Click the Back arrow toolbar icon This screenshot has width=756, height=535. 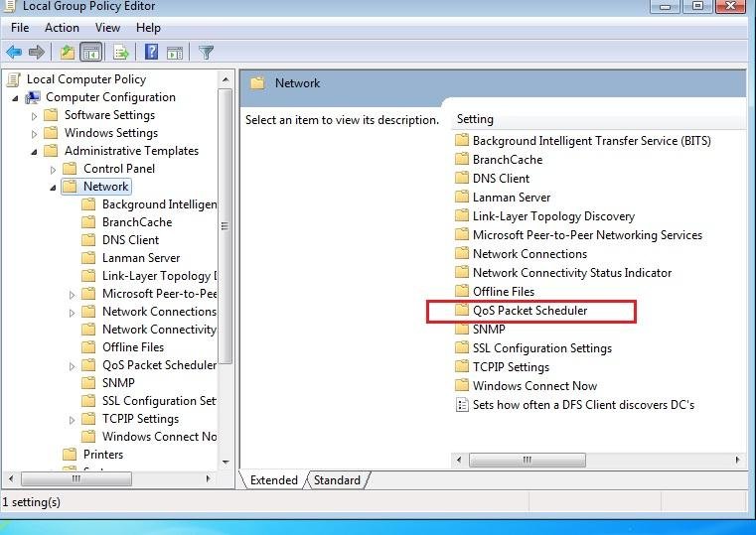point(14,52)
